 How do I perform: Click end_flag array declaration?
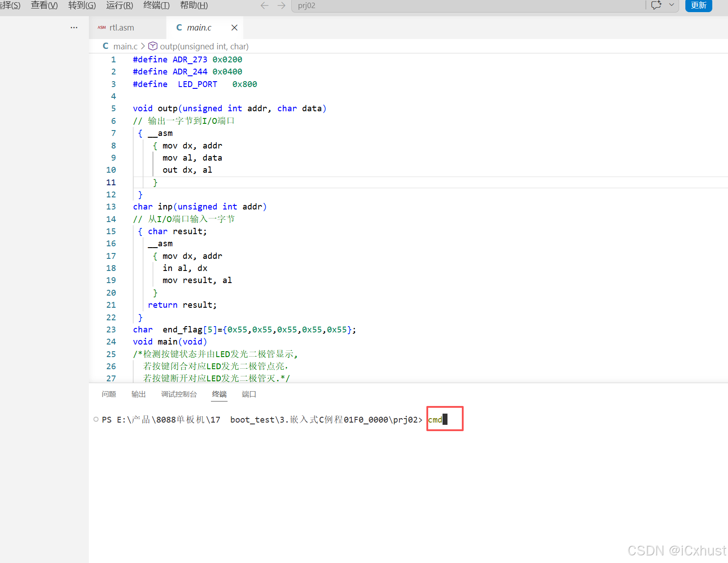(245, 330)
